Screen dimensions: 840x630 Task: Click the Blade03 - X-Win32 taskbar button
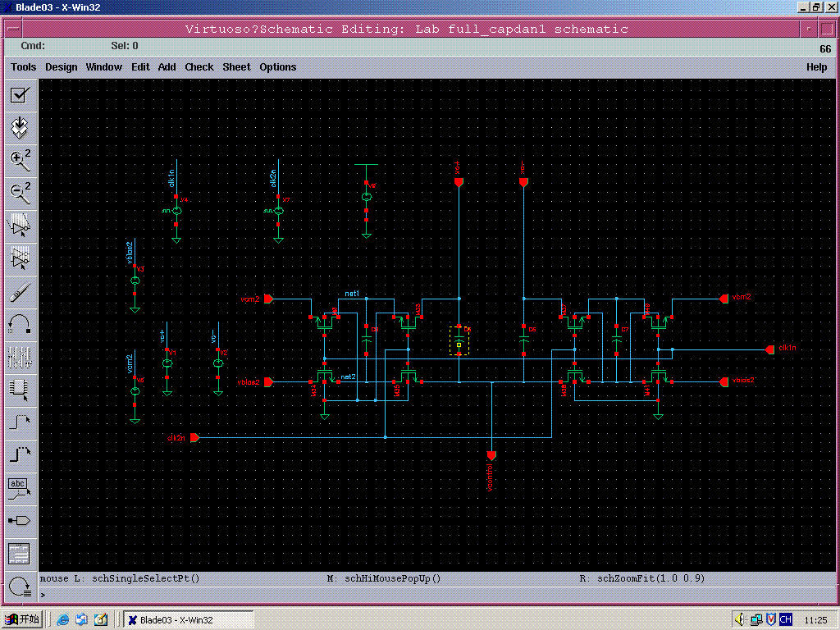[188, 620]
